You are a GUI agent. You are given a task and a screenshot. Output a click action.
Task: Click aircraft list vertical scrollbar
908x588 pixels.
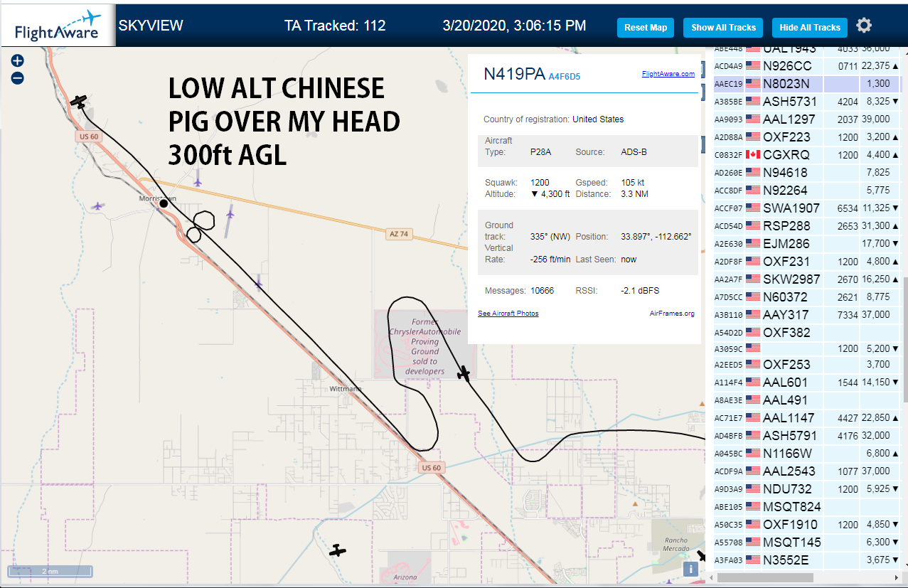tap(905, 341)
